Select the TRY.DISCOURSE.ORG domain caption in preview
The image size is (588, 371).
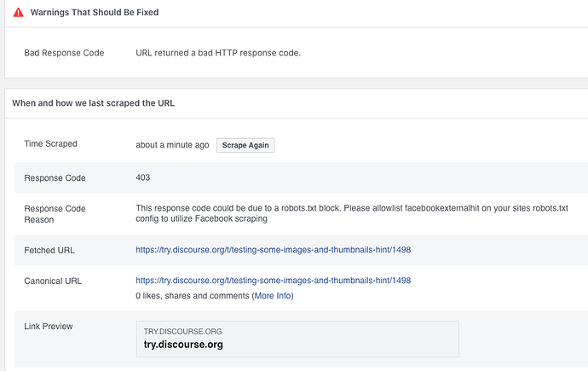click(x=183, y=332)
